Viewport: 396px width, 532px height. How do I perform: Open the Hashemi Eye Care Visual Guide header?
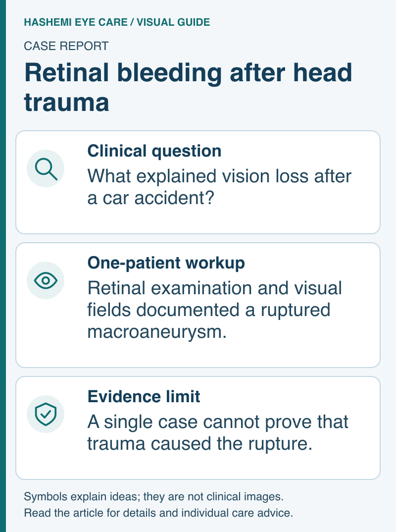coord(117,22)
